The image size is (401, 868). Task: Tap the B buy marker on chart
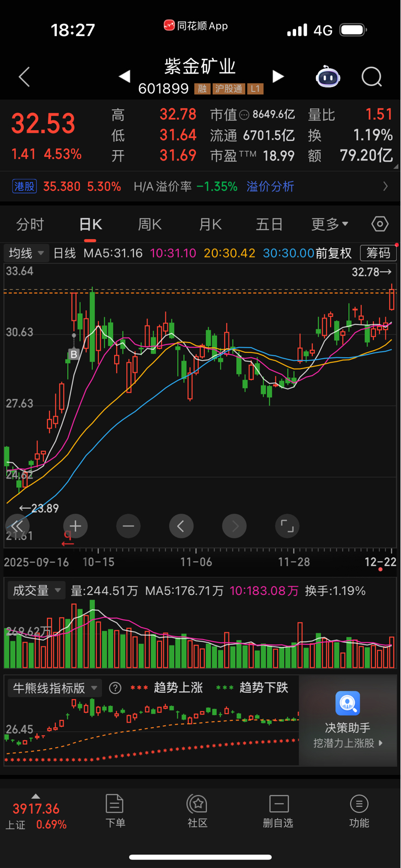point(74,354)
